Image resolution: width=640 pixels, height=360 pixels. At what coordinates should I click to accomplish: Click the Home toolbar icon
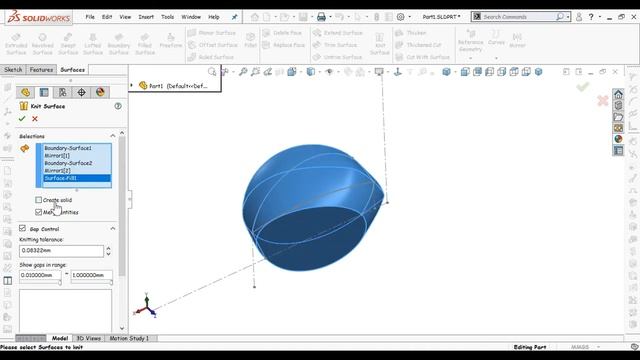255,17
